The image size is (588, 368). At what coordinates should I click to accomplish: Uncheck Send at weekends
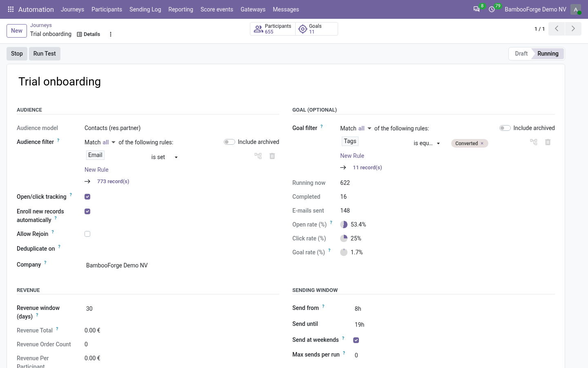coord(356,340)
